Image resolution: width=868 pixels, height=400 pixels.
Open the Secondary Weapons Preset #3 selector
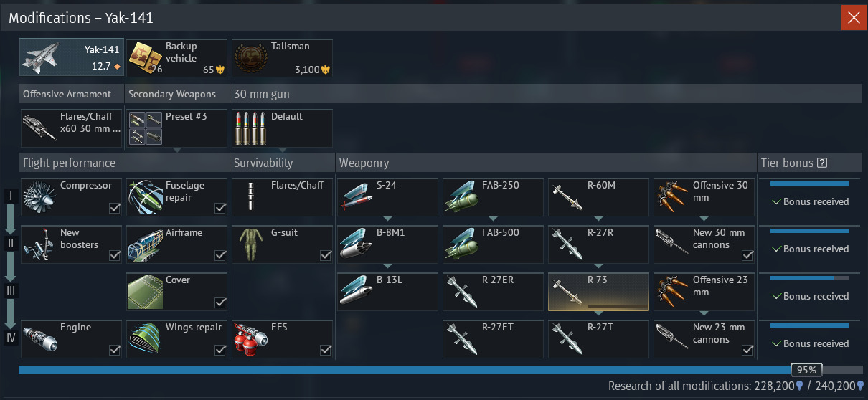point(177,128)
